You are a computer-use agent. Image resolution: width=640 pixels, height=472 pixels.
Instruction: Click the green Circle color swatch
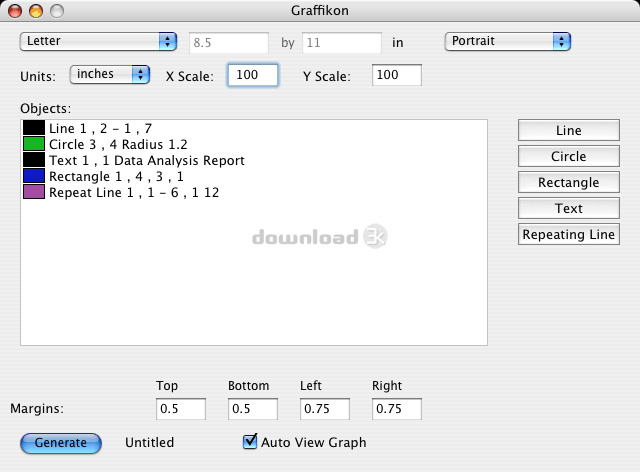pos(34,144)
